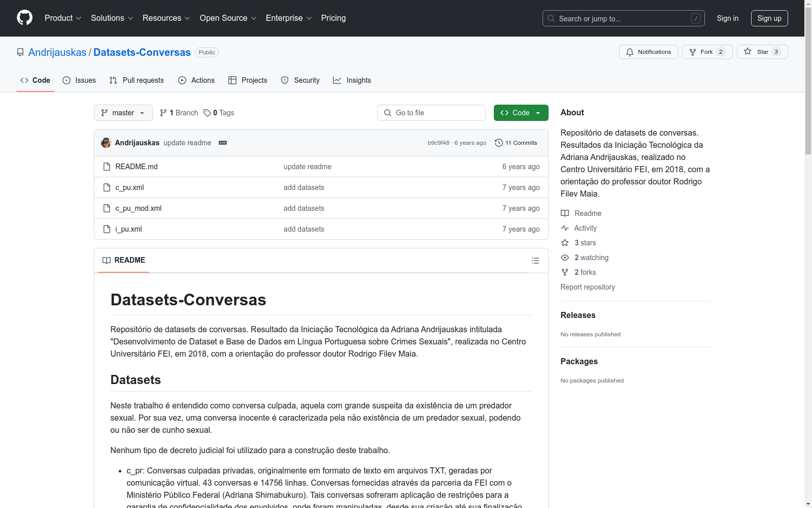Click the notifications bell icon
The height and width of the screenshot is (508, 812).
pos(630,52)
